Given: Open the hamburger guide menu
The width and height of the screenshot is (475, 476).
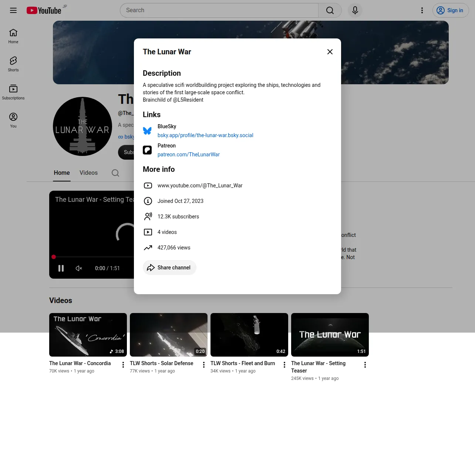Looking at the screenshot, I should point(13,10).
